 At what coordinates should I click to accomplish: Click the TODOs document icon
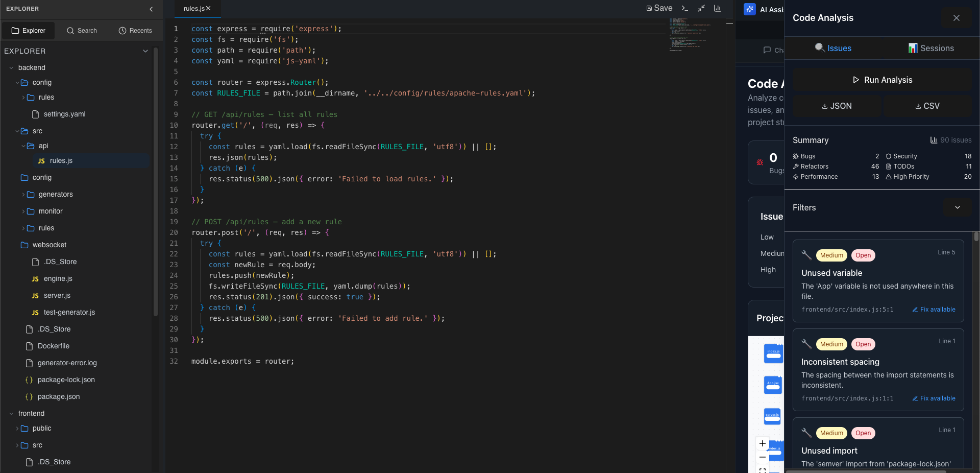[x=889, y=167]
